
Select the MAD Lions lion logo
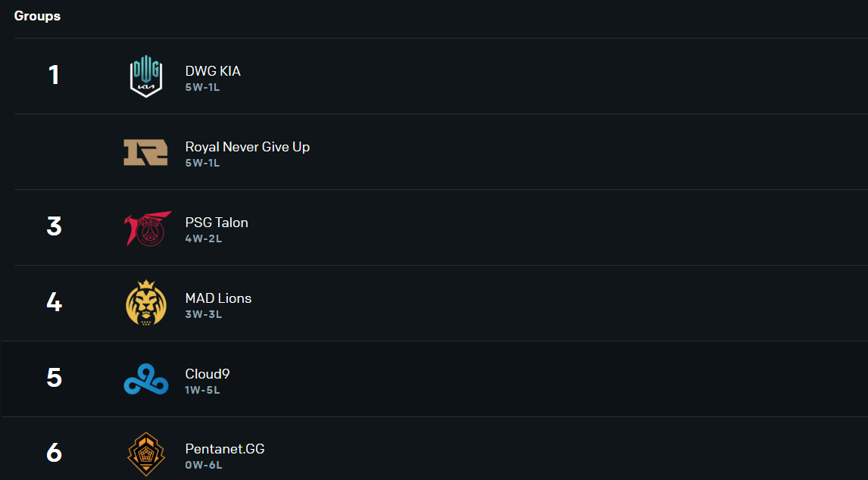pyautogui.click(x=146, y=304)
